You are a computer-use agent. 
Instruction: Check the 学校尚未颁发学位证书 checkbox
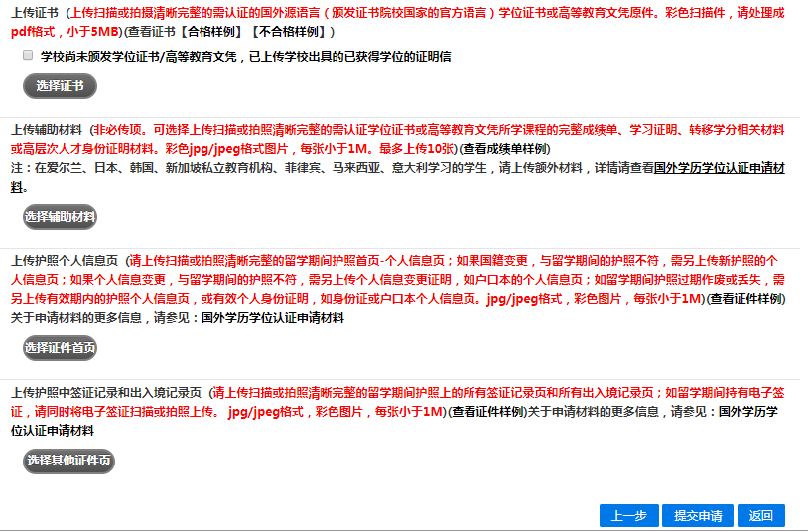coord(28,55)
